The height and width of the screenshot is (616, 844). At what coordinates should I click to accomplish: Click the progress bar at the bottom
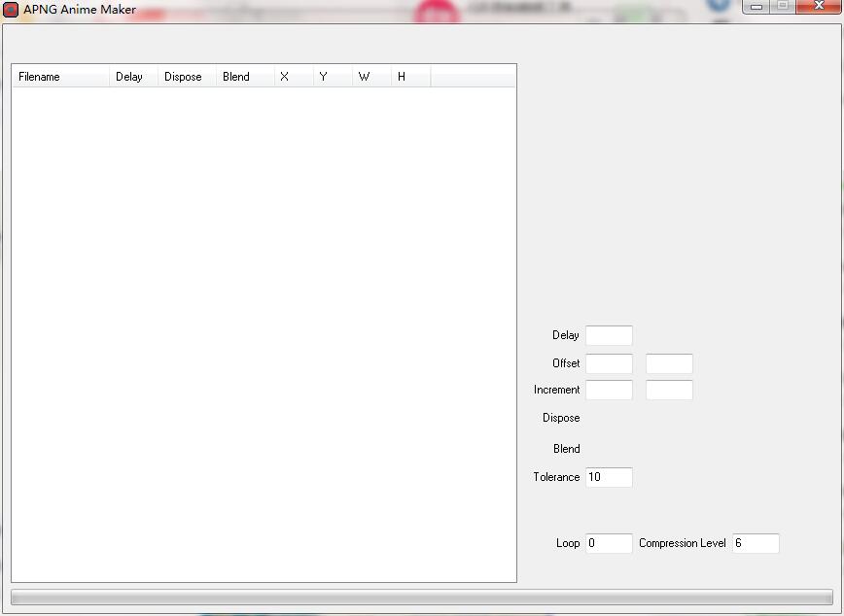click(421, 598)
